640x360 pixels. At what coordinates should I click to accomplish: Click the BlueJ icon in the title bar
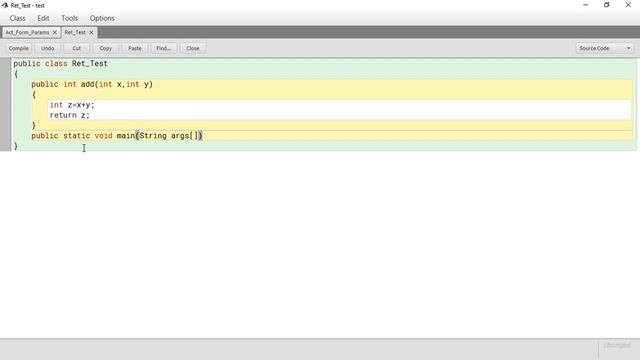pyautogui.click(x=5, y=5)
